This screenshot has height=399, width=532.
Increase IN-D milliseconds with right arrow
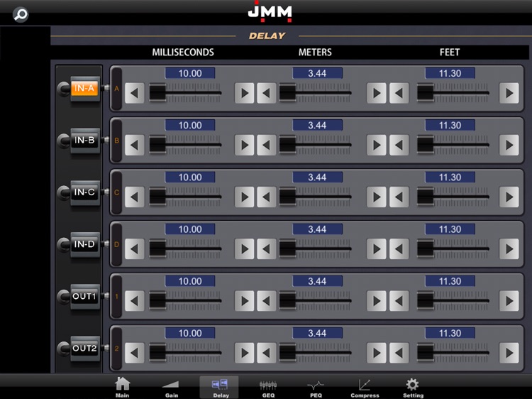(244, 249)
